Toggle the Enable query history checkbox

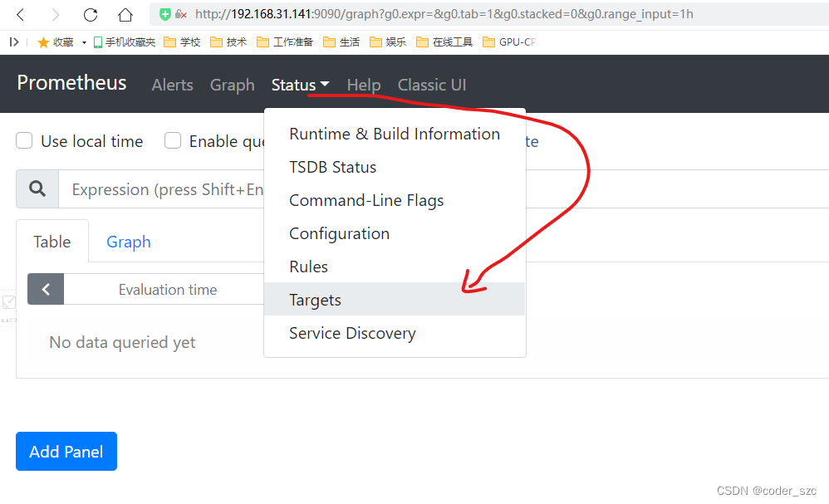point(173,140)
